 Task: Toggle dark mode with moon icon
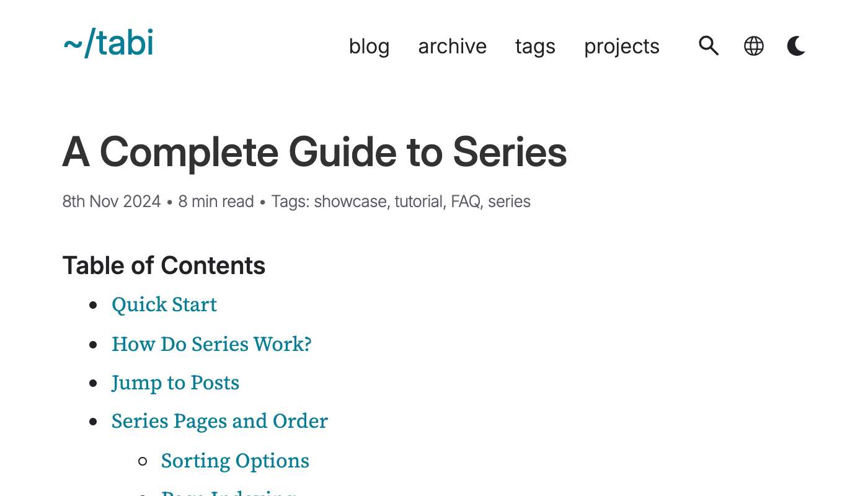(796, 46)
